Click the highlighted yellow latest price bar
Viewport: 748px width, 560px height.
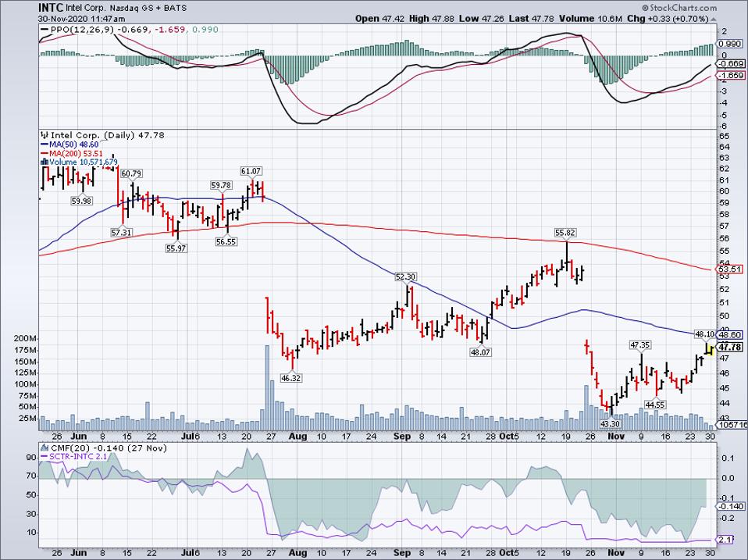coord(710,350)
